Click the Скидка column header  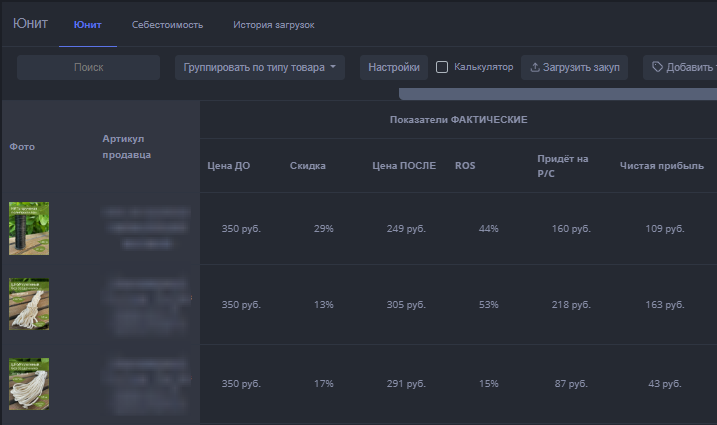[x=307, y=165]
